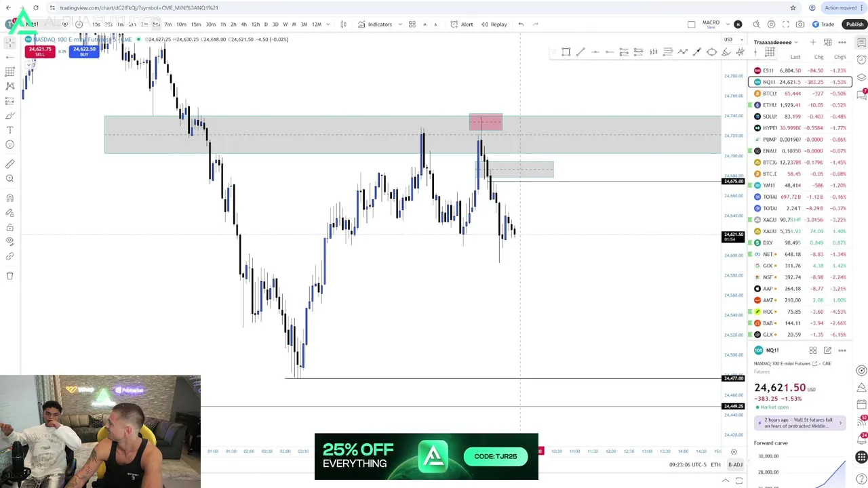Select the XAUU gold row in watchlist
868x488 pixels.
800,231
